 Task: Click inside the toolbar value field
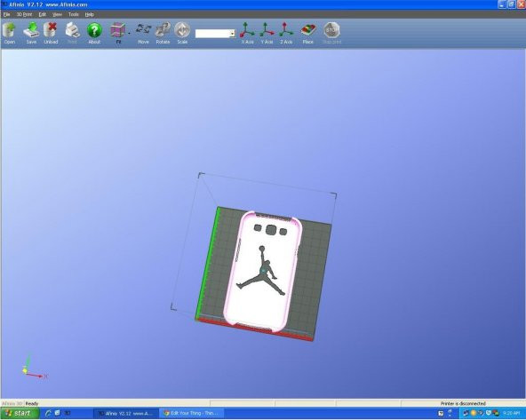point(212,34)
